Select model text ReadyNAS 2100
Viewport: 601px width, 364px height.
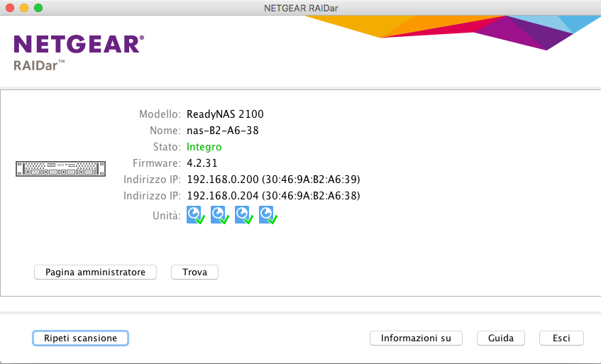(225, 114)
